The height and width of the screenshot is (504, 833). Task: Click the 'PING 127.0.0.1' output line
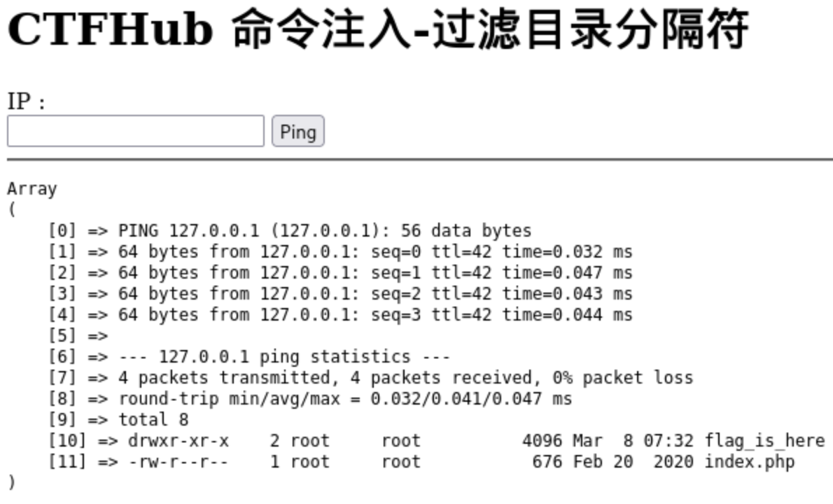pyautogui.click(x=324, y=231)
